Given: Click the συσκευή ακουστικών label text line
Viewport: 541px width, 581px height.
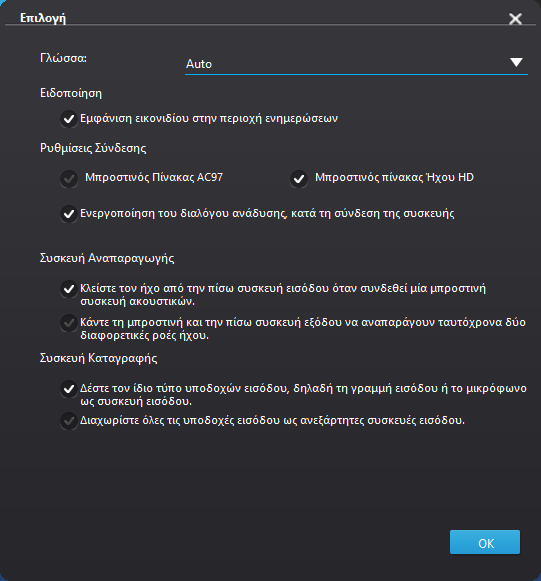Looking at the screenshot, I should pos(137,301).
